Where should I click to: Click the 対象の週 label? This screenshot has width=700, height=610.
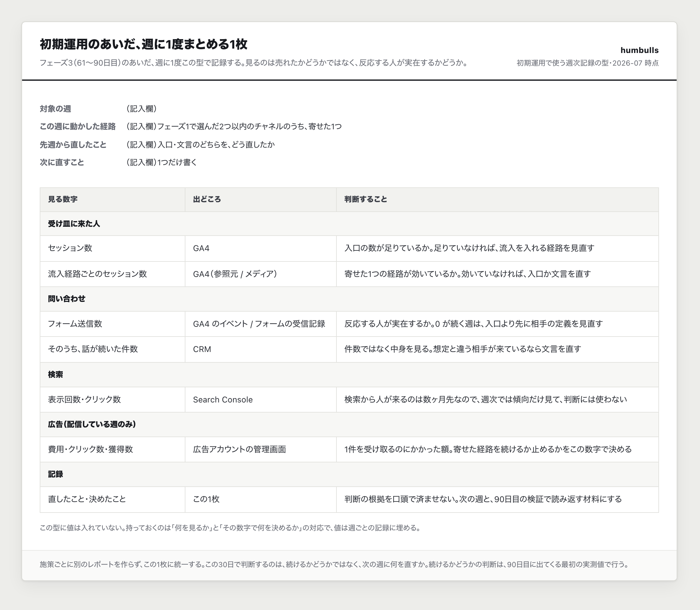tap(55, 109)
